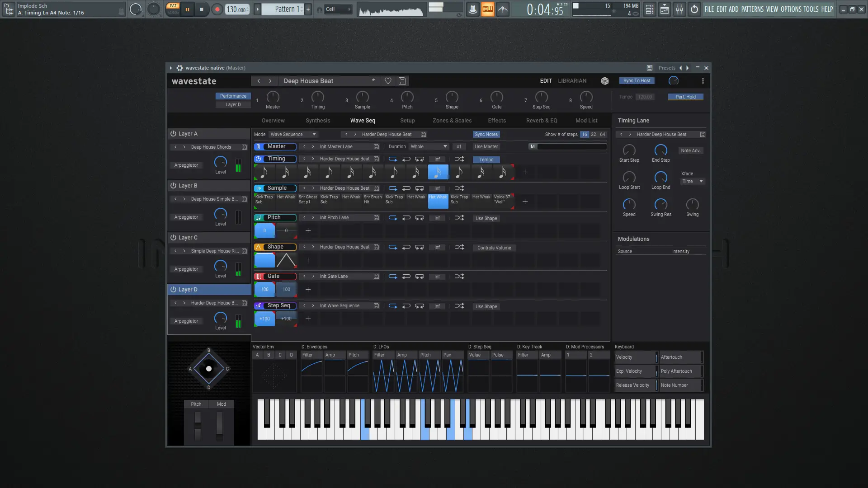Switch to the Effects tab
The image size is (868, 488).
point(496,121)
